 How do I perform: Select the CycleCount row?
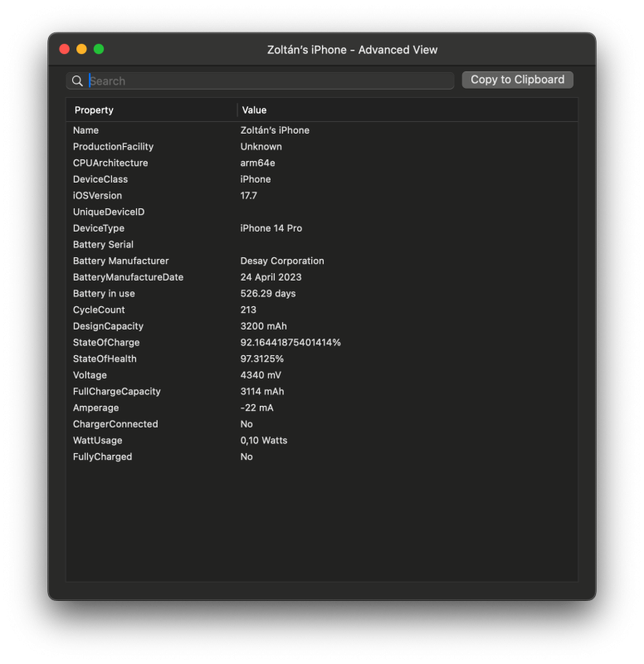click(x=322, y=310)
